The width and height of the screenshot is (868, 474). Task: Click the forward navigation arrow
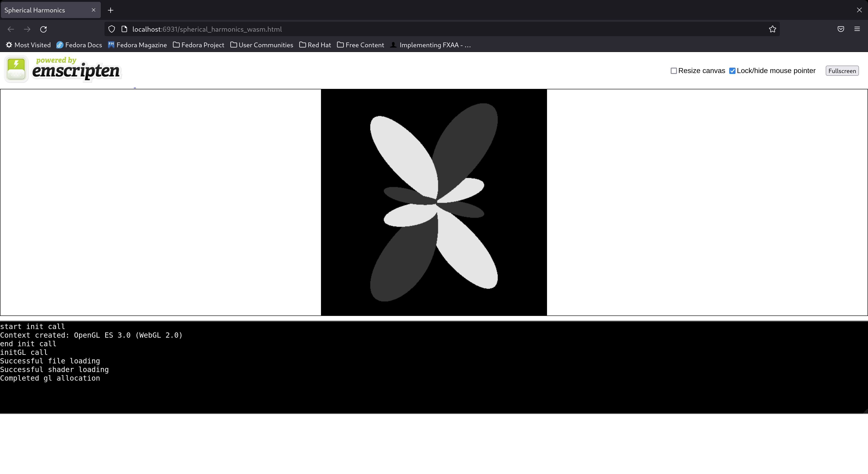point(27,29)
